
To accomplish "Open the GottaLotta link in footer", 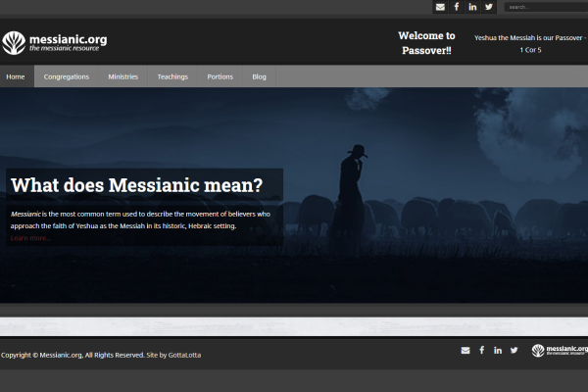I will 184,355.
